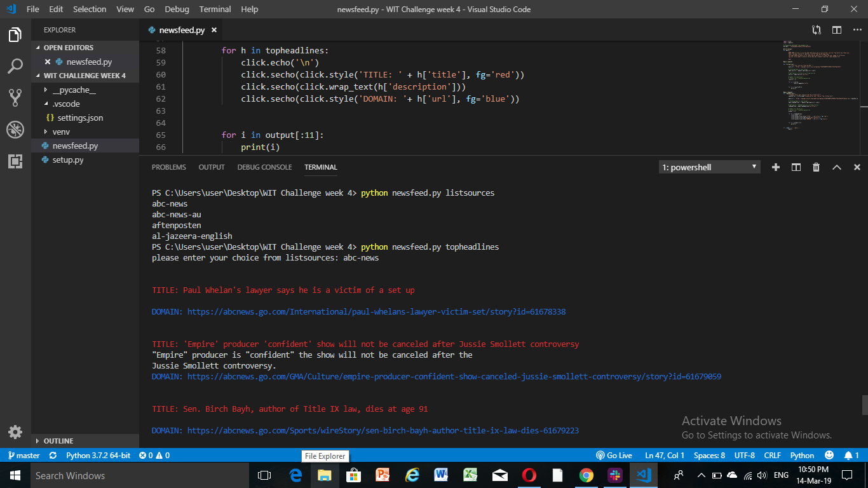Open Excel from the taskbar
This screenshot has height=488, width=868.
pos(470,475)
